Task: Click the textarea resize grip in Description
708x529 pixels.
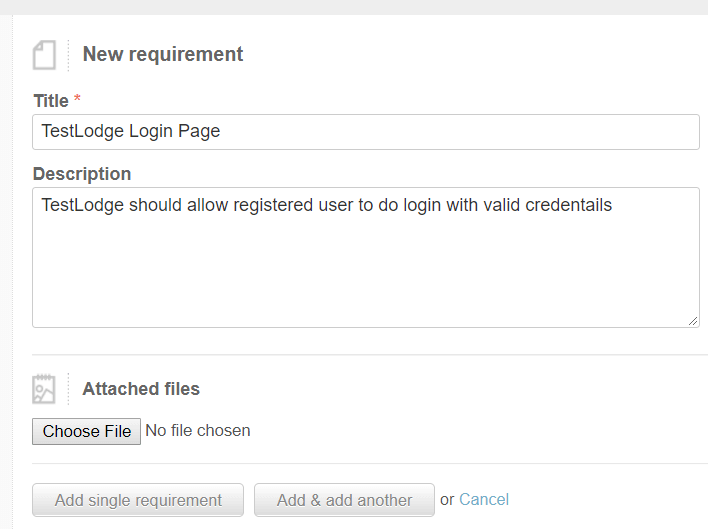Action: (693, 321)
